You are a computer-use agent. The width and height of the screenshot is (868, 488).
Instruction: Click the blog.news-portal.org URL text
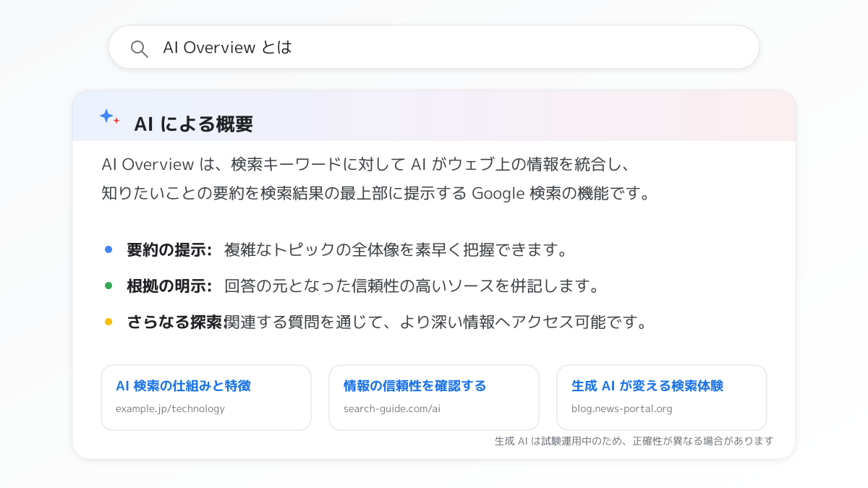622,408
